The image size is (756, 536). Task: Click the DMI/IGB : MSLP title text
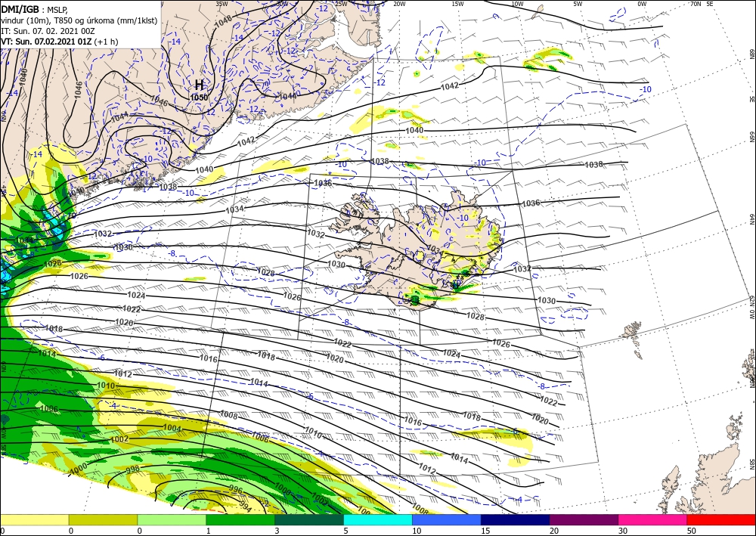35,8
